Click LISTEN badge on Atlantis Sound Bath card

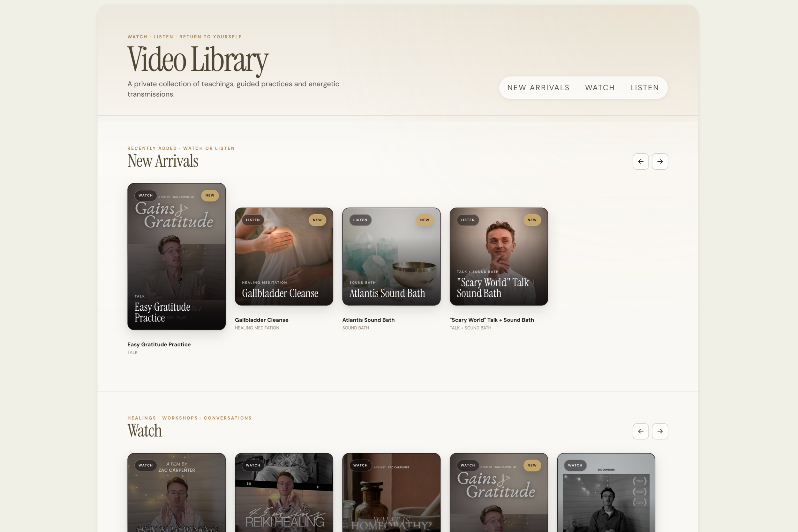(360, 220)
